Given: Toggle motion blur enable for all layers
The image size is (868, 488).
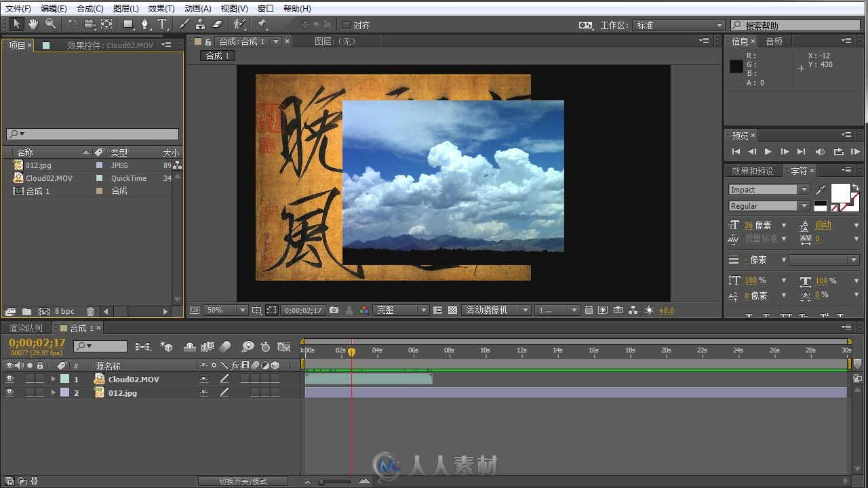Looking at the screenshot, I should point(226,346).
